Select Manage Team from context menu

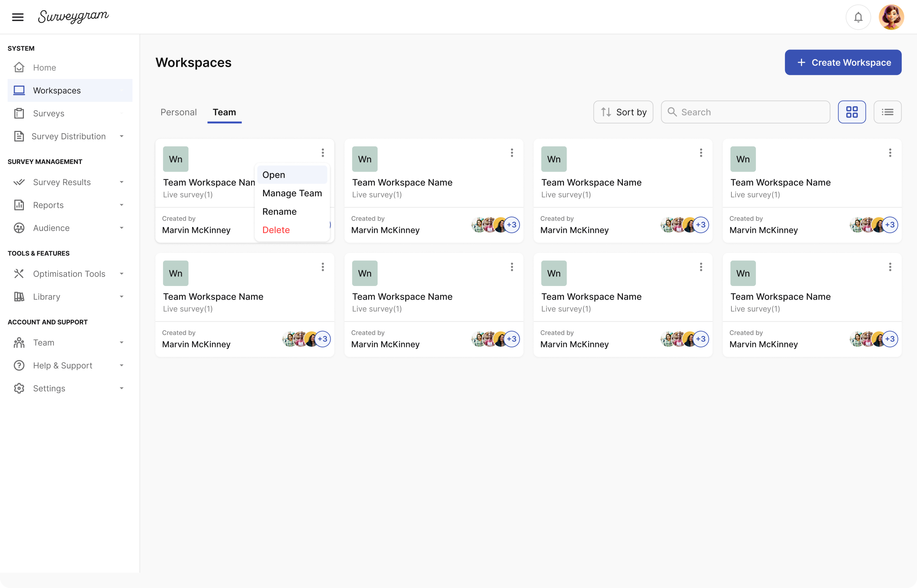point(292,193)
